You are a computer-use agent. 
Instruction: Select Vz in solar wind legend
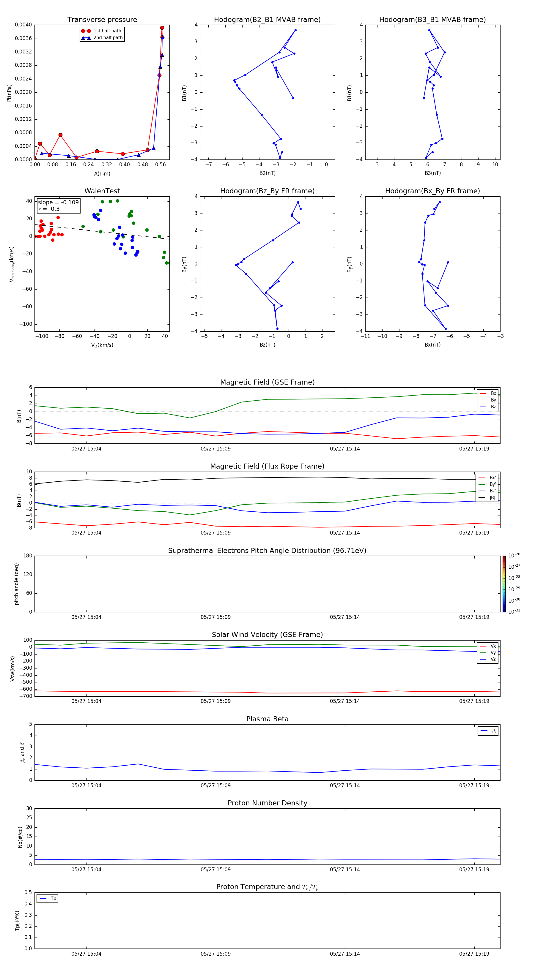tap(488, 659)
